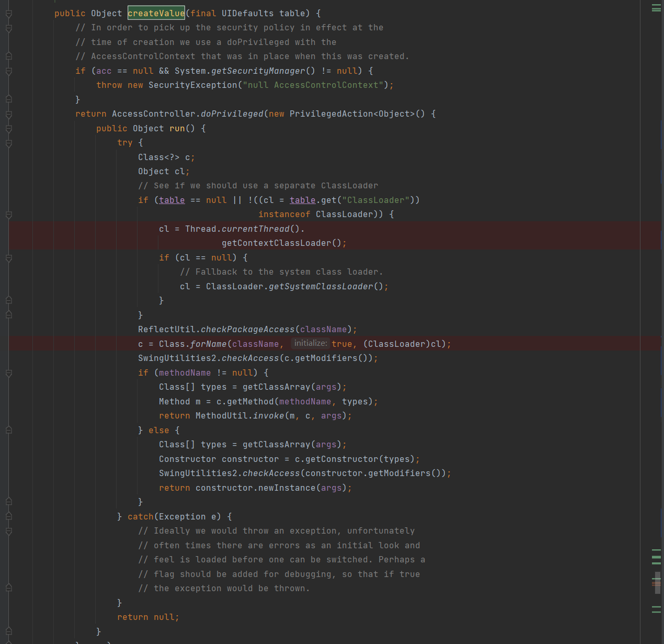The image size is (664, 644).
Task: Collapse the createValue method fold marker
Action: [x=9, y=14]
